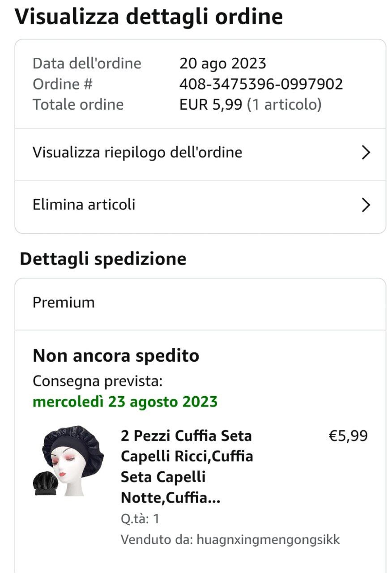Screen dimensions: 392x573
Task: Expand the chevron beside Visualizza riepilogo dell'ordine
Action: point(366,153)
